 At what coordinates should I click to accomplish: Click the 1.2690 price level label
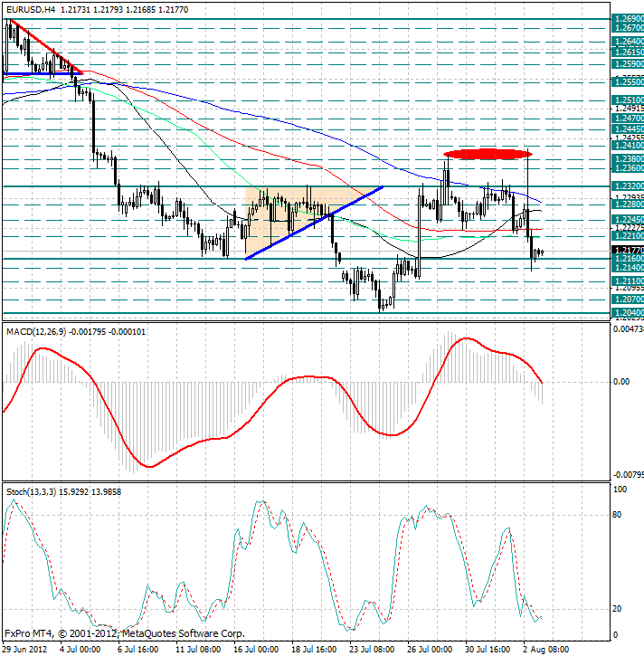coord(628,19)
